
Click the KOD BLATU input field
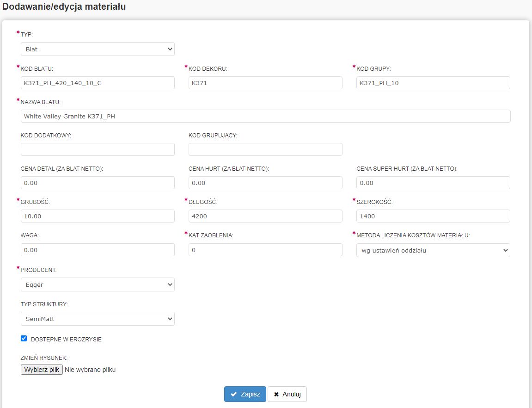[98, 83]
